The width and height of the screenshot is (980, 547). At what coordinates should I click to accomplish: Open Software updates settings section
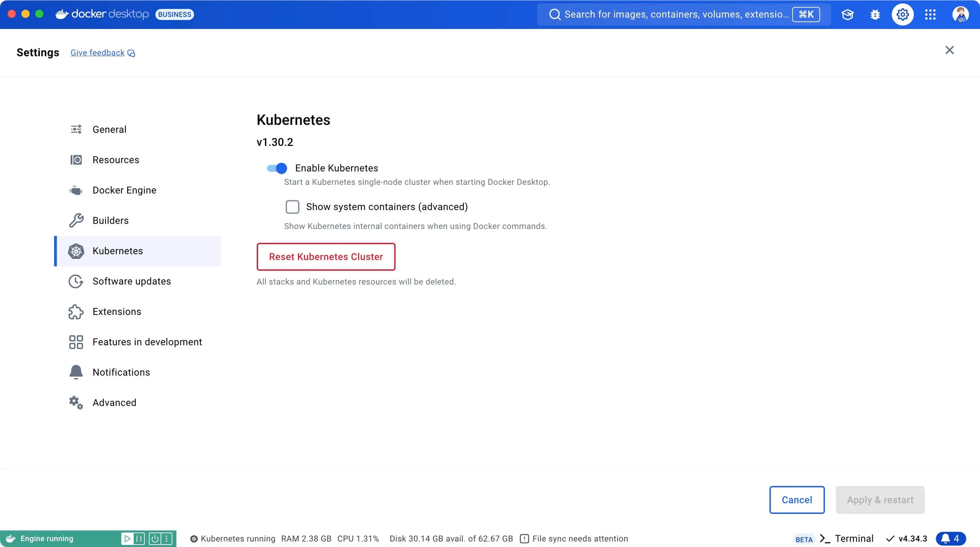coord(138,281)
